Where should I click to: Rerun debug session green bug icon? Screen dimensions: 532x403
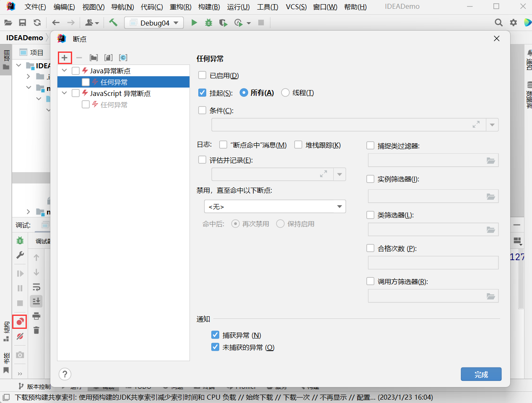coord(20,240)
